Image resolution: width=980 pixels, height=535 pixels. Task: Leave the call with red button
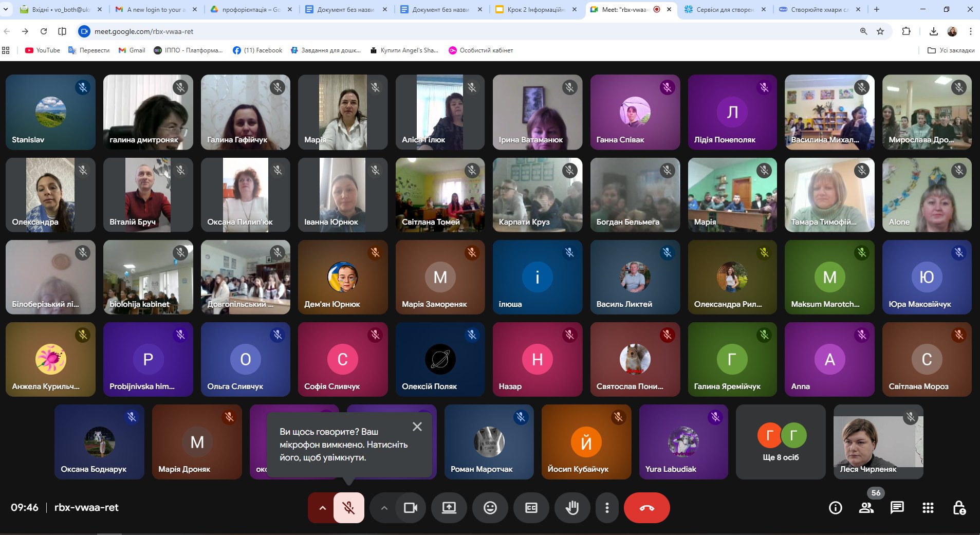pos(646,508)
